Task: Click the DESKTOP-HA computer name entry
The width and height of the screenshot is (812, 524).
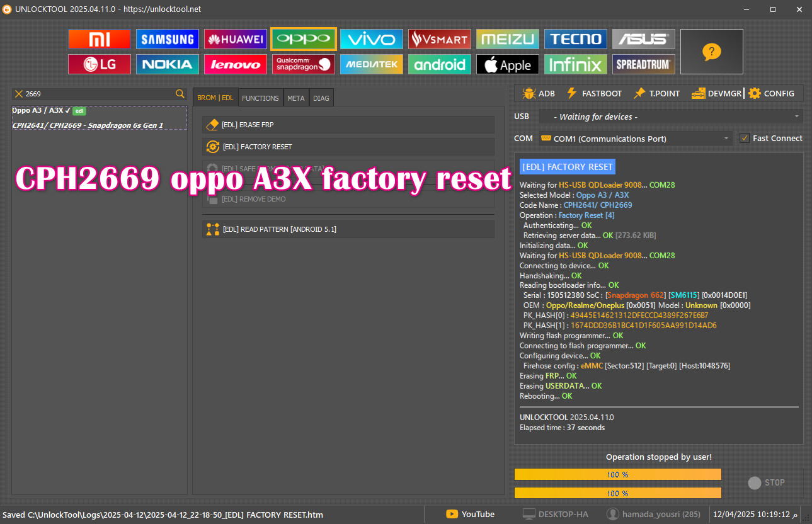Action: (555, 514)
